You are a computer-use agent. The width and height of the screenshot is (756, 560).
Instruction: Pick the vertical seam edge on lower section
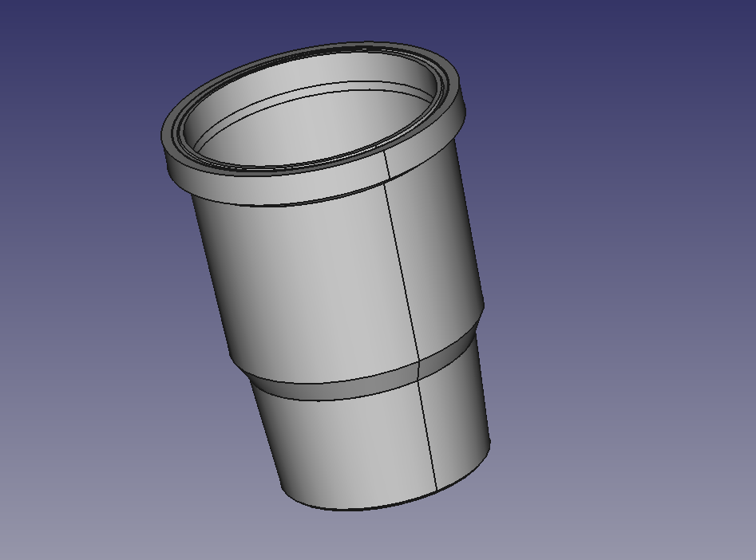(427, 436)
